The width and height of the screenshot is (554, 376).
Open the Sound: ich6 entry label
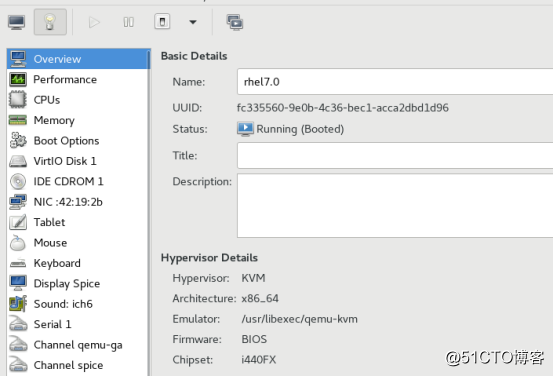[x=63, y=304]
